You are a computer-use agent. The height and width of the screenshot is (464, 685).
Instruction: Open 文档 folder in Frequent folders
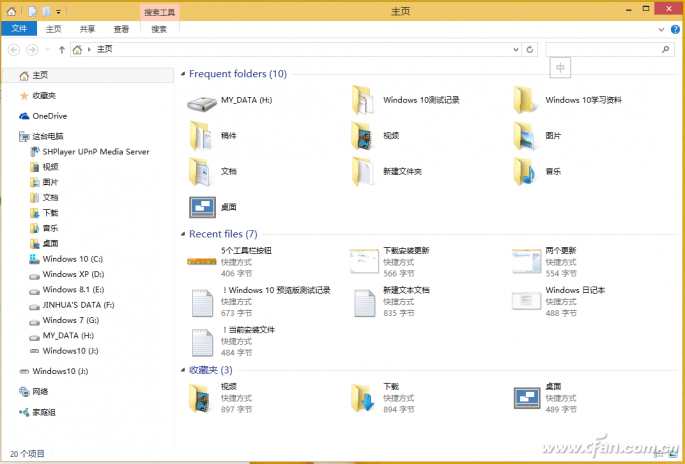(201, 171)
